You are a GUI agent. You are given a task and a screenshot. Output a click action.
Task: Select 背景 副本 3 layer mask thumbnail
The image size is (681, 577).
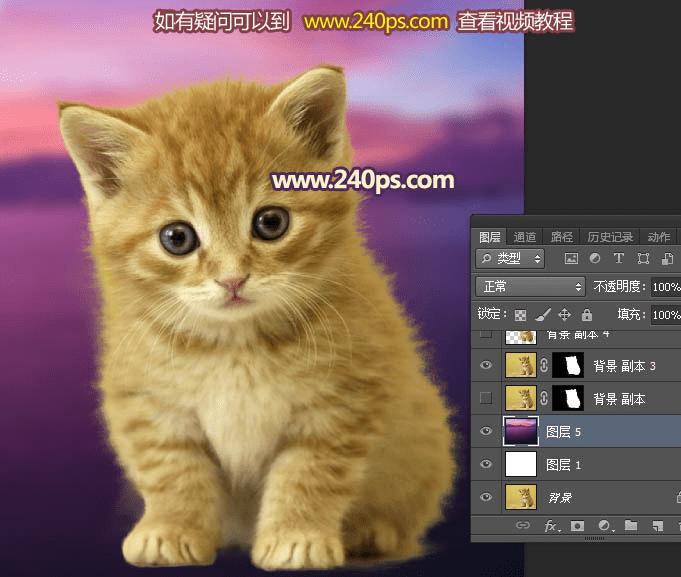coord(568,365)
